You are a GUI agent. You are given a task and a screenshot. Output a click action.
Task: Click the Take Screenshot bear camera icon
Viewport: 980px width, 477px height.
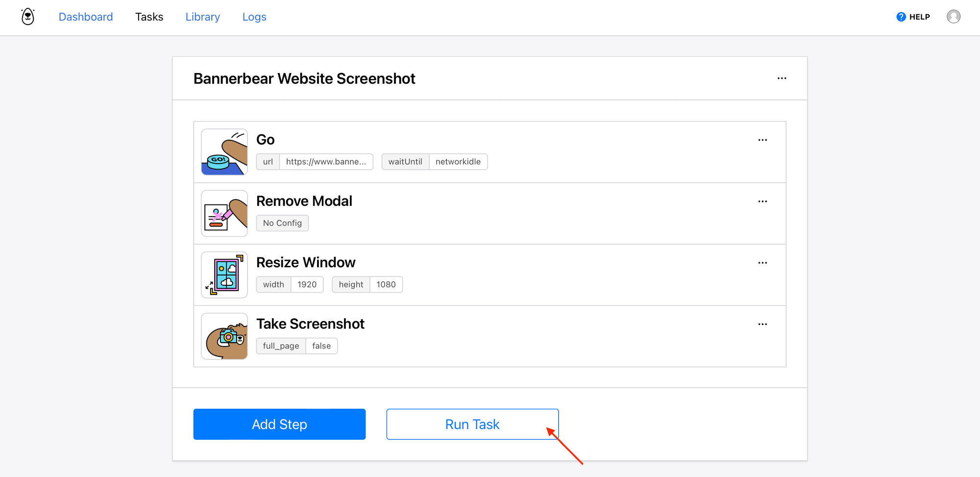coord(224,336)
